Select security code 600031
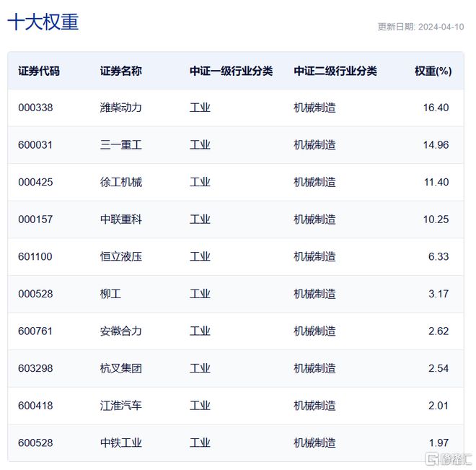The width and height of the screenshot is (476, 470). [x=35, y=145]
